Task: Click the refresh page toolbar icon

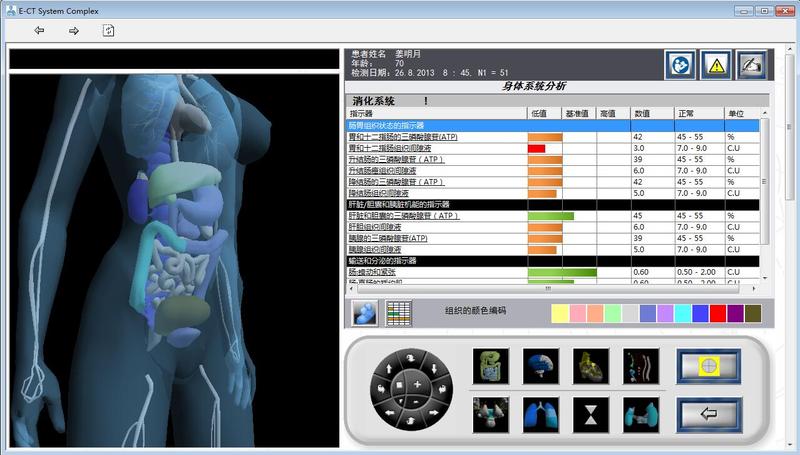Action: pos(108,31)
